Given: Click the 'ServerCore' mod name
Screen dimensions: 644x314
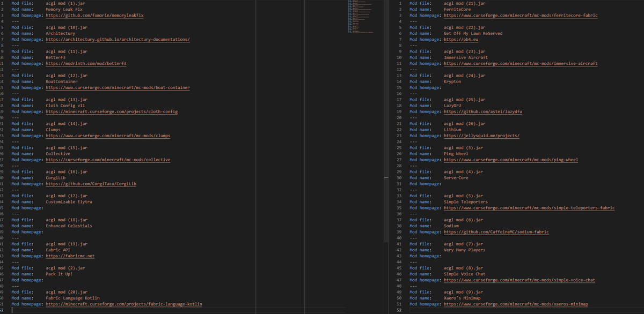Looking at the screenshot, I should tap(456, 178).
